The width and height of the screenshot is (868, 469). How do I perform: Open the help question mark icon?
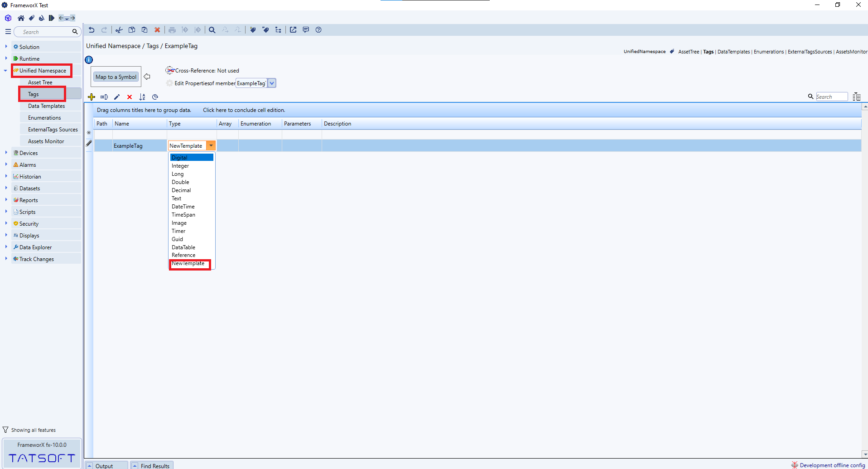[318, 30]
